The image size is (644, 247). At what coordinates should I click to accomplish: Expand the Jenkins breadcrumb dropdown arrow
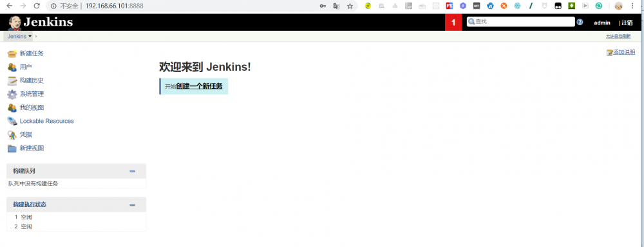[x=30, y=37]
